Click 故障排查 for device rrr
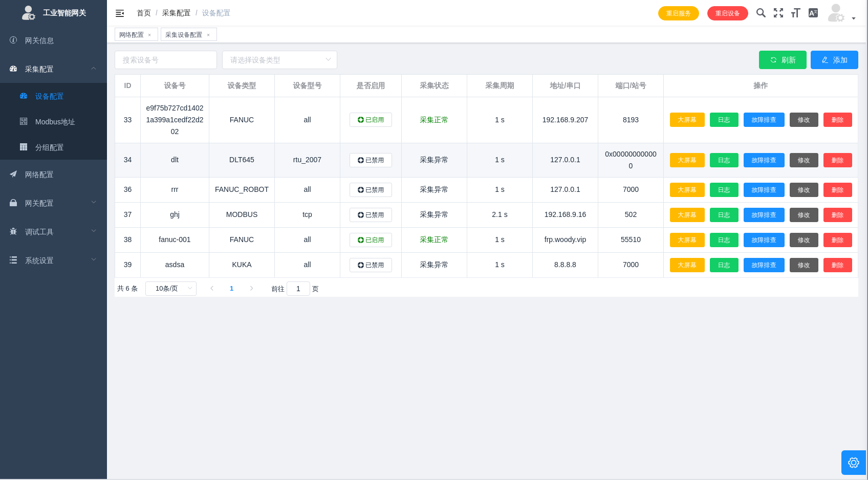The width and height of the screenshot is (868, 480). pyautogui.click(x=764, y=190)
